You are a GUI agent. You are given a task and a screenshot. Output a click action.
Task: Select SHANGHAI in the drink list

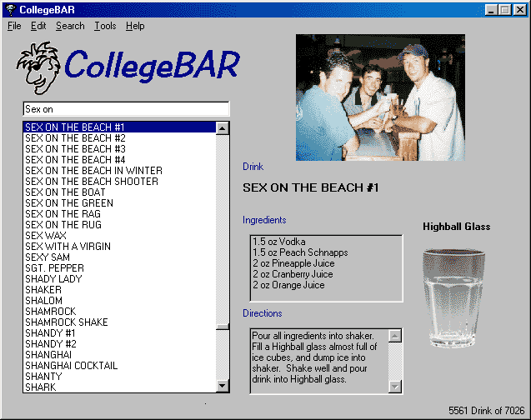(x=119, y=355)
